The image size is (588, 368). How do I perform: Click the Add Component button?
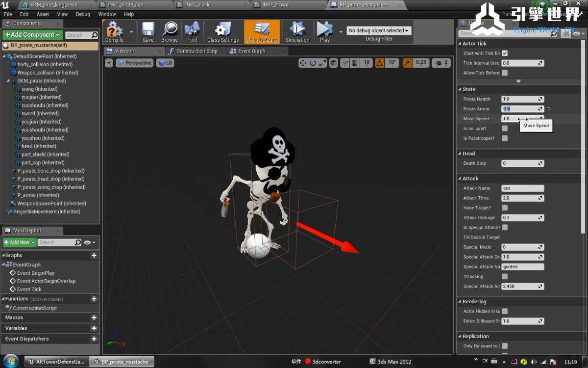(32, 35)
